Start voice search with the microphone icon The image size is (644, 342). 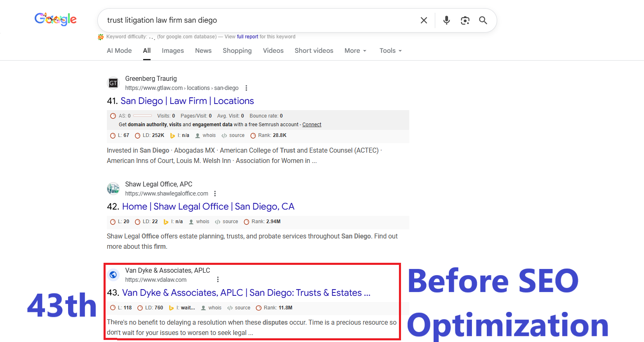pos(446,20)
